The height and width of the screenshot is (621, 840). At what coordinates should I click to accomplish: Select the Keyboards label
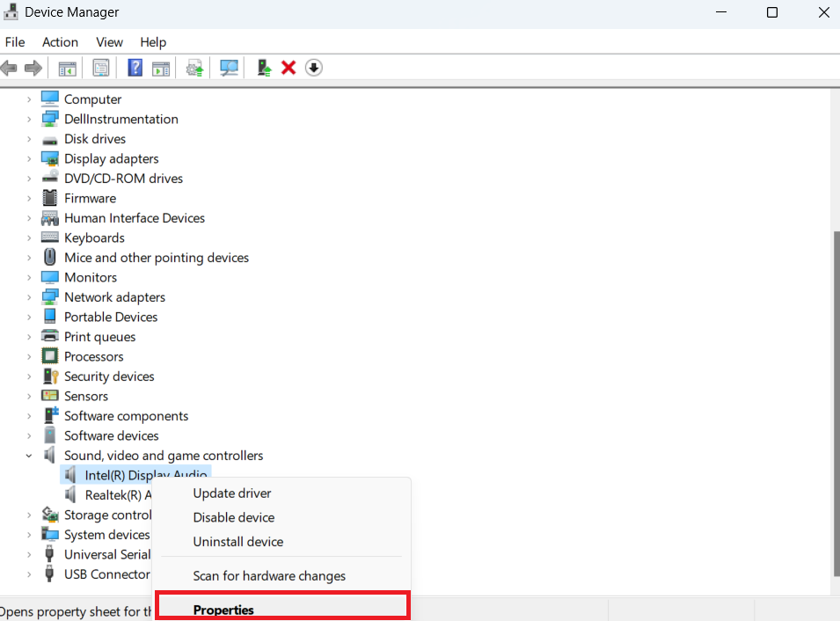click(94, 237)
